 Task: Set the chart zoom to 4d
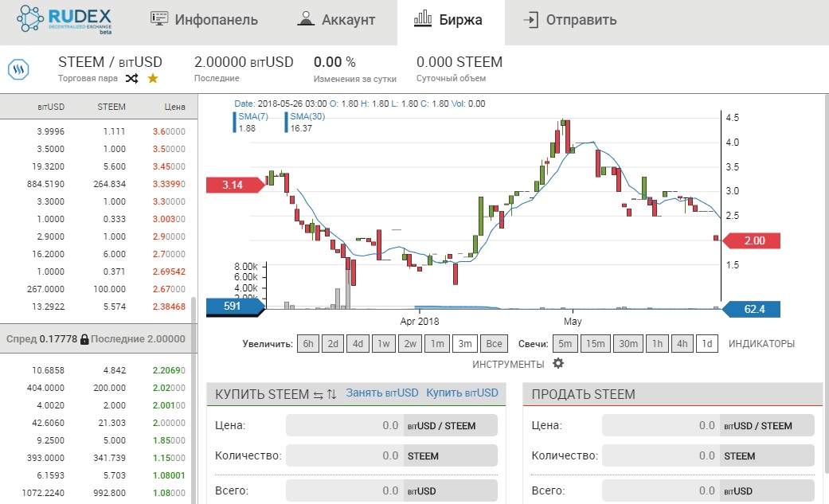358,344
